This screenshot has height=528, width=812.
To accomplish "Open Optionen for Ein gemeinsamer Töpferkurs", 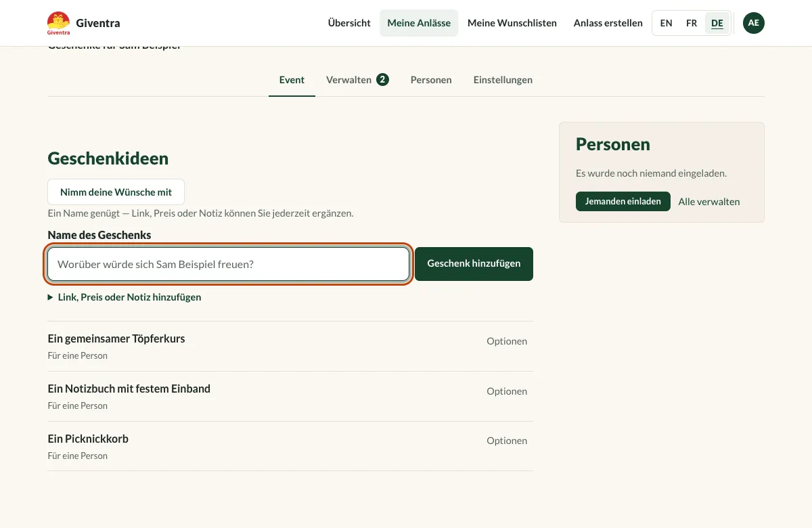I will click(x=507, y=341).
